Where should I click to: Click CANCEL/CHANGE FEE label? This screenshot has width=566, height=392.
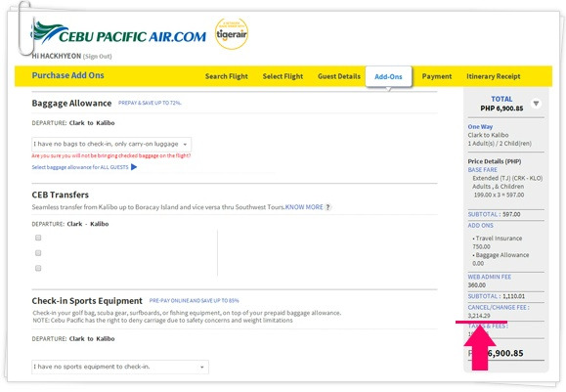click(499, 308)
